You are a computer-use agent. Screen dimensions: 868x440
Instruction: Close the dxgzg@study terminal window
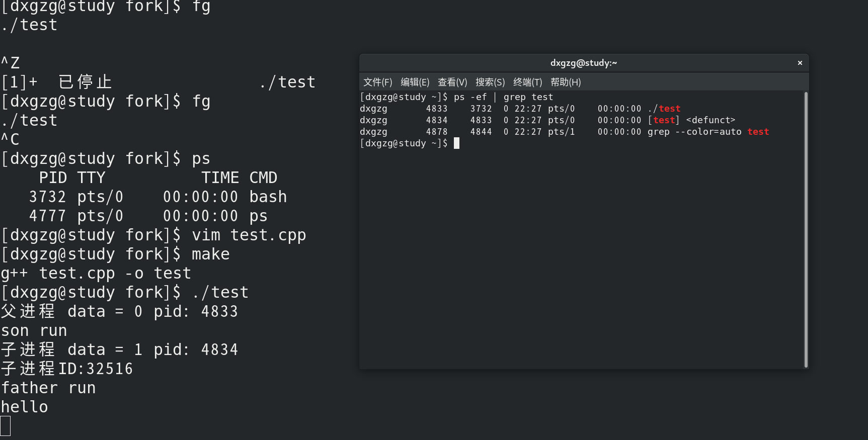pos(800,63)
